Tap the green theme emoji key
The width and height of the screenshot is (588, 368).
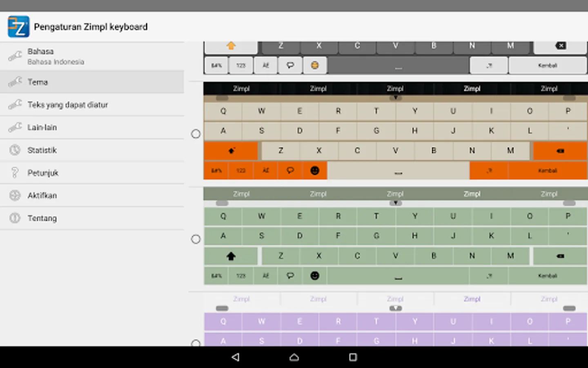coord(315,276)
